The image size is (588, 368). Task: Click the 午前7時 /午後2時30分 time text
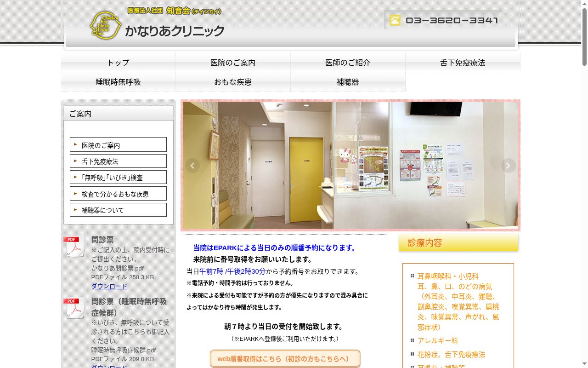tap(232, 271)
